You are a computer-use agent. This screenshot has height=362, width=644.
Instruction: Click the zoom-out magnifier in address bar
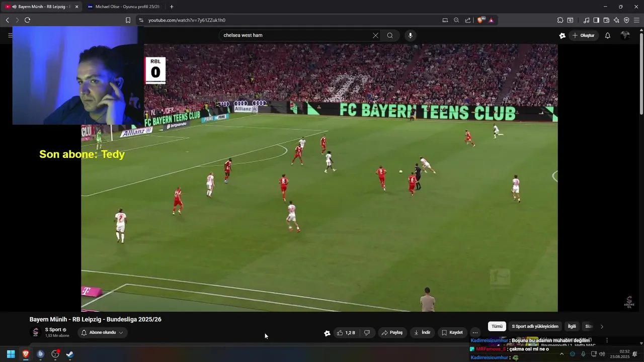click(456, 20)
